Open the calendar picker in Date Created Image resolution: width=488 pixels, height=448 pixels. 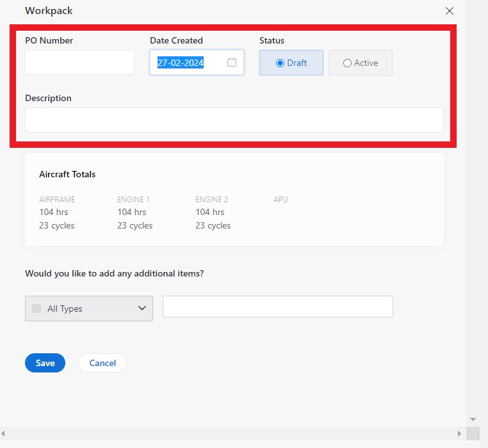point(232,62)
